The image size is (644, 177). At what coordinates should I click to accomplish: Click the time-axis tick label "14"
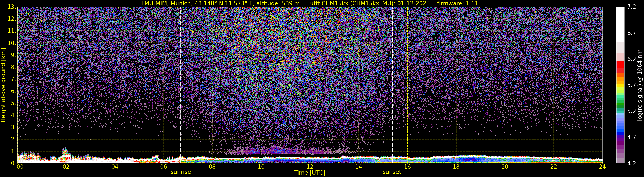tap(358, 167)
